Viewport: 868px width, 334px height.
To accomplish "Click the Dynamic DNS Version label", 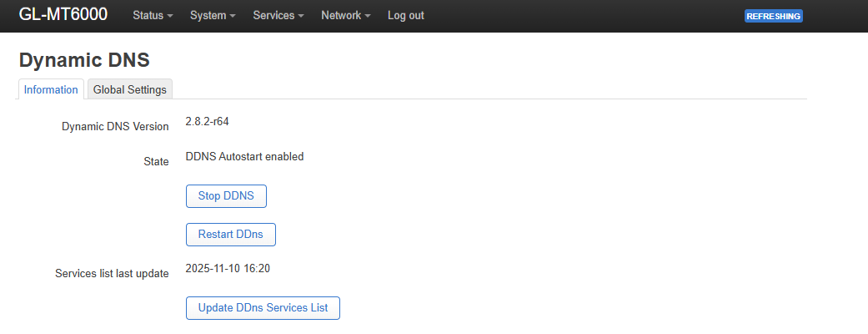I will (x=115, y=127).
